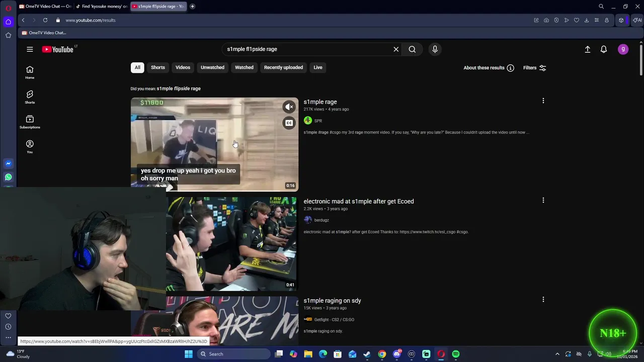Screen dimensions: 644x362
Task: Open a new browser tab
Action: click(192, 7)
